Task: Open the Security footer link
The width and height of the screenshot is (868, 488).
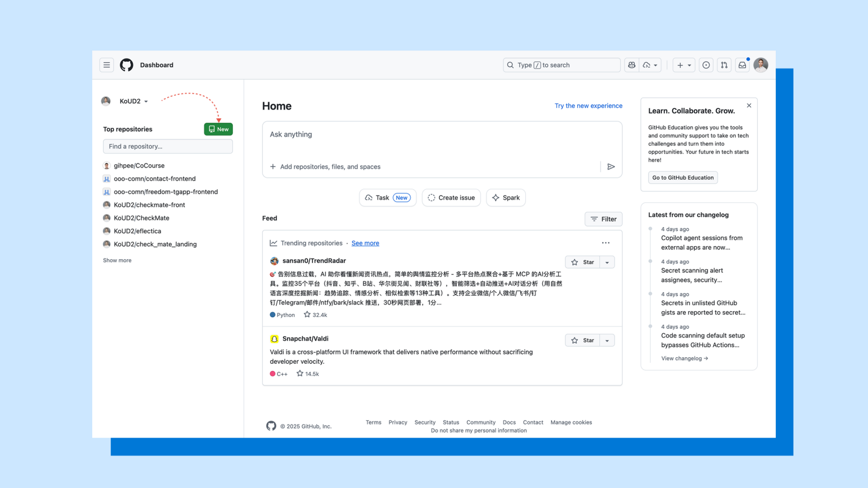Action: (x=425, y=422)
